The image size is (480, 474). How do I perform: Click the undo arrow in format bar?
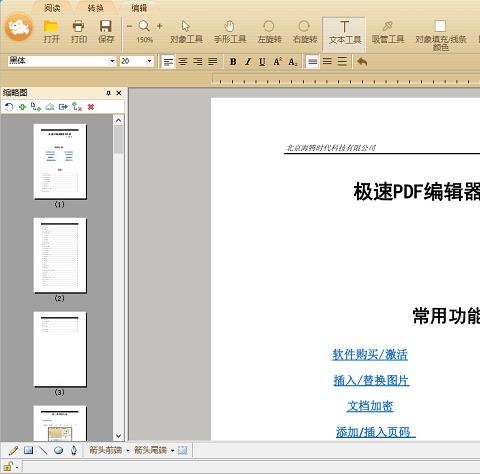(362, 62)
